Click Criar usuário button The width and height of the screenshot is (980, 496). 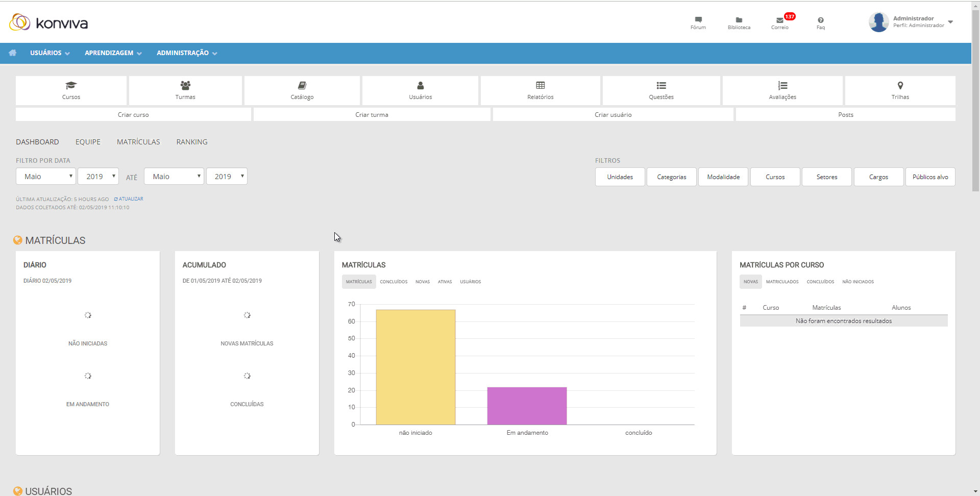pyautogui.click(x=613, y=114)
